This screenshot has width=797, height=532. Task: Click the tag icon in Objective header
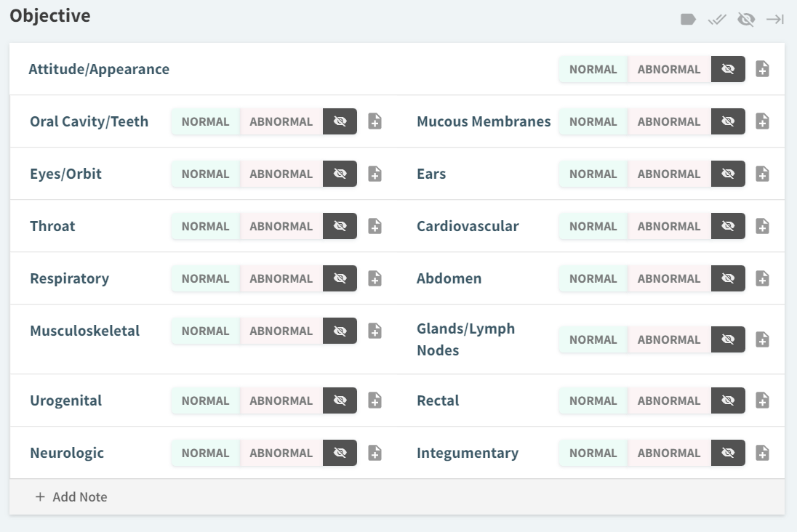pyautogui.click(x=688, y=20)
